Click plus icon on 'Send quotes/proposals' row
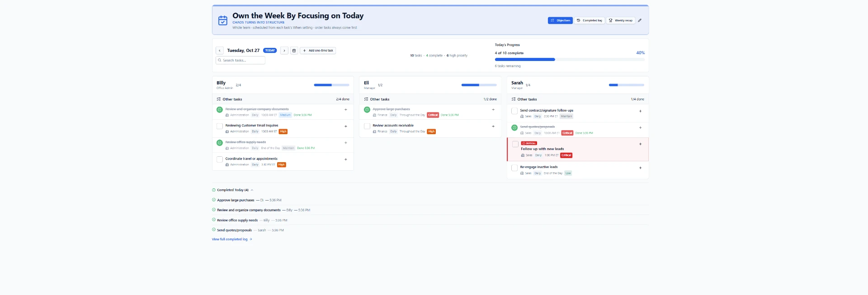The height and width of the screenshot is (295, 868). 640,127
